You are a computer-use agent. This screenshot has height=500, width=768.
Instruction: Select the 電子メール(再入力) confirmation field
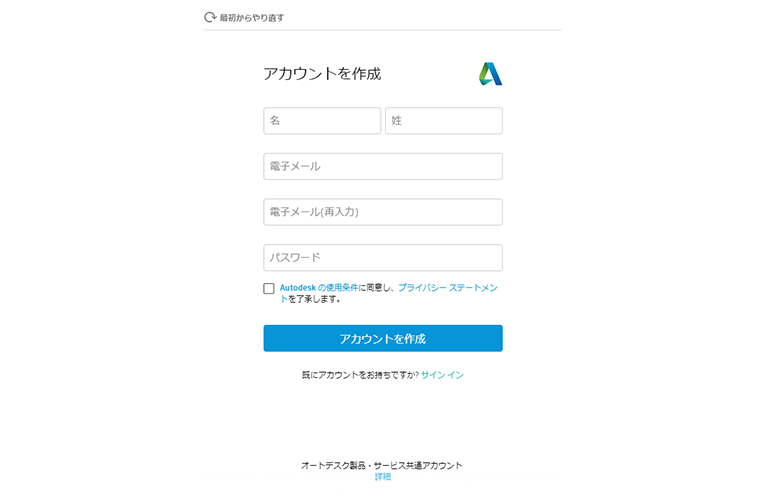point(383,212)
